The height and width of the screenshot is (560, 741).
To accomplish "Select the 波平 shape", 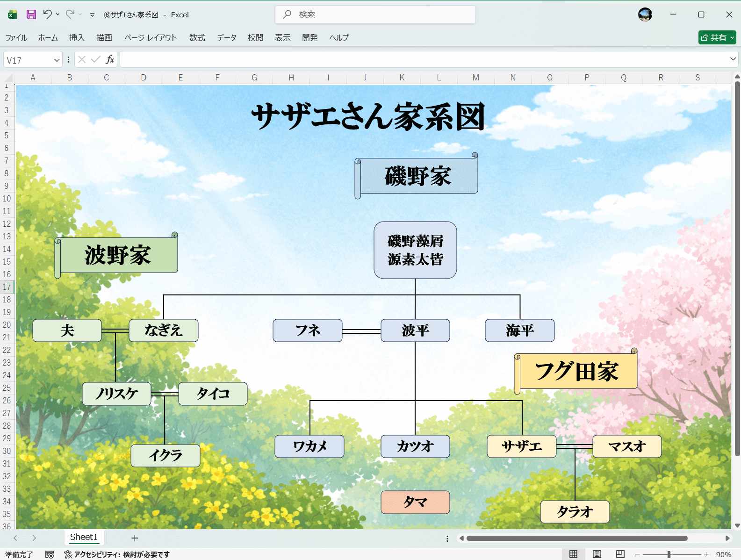I will click(415, 330).
